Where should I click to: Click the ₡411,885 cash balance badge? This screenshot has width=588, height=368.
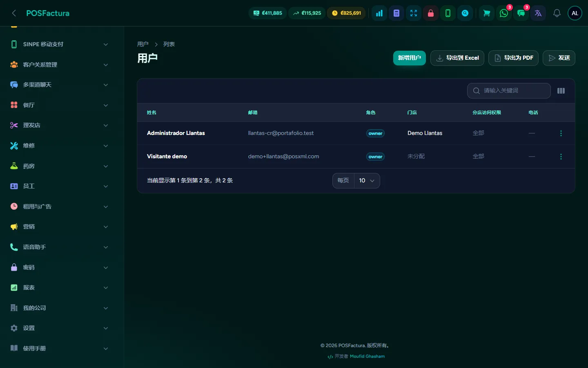(x=268, y=13)
